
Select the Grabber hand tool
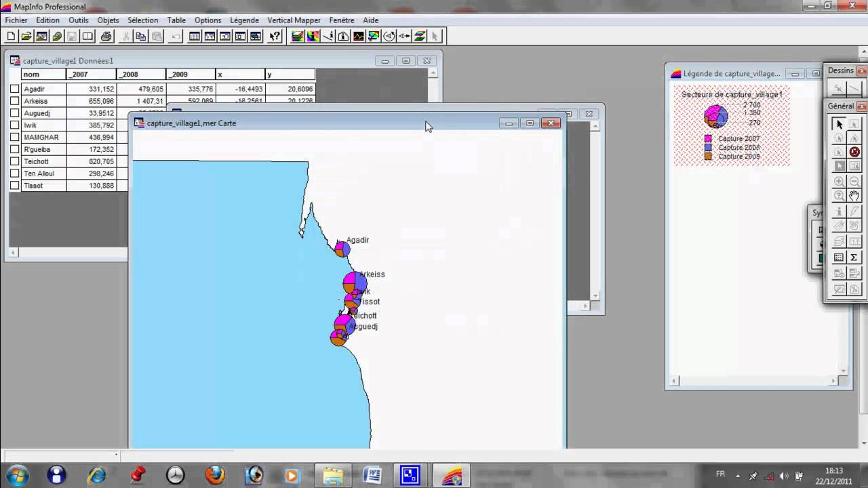click(x=854, y=196)
